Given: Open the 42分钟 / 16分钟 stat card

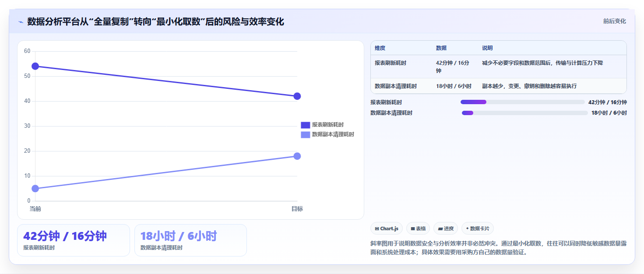Looking at the screenshot, I should click(74, 240).
